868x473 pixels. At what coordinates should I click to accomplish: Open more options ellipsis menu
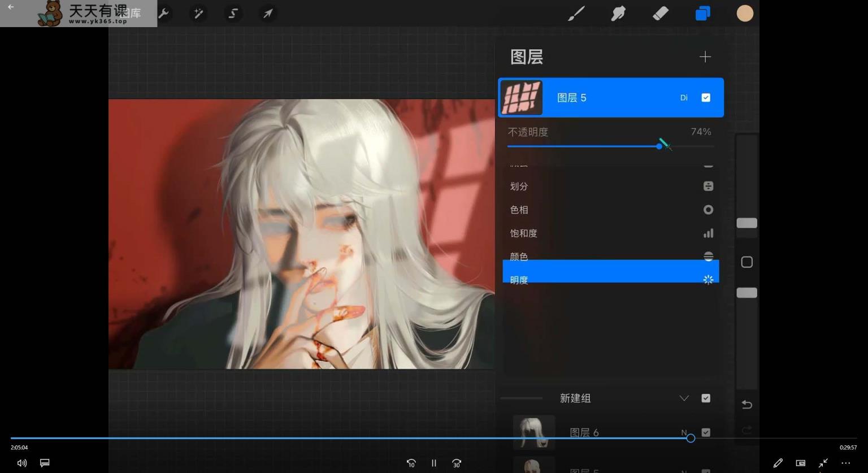(x=846, y=463)
